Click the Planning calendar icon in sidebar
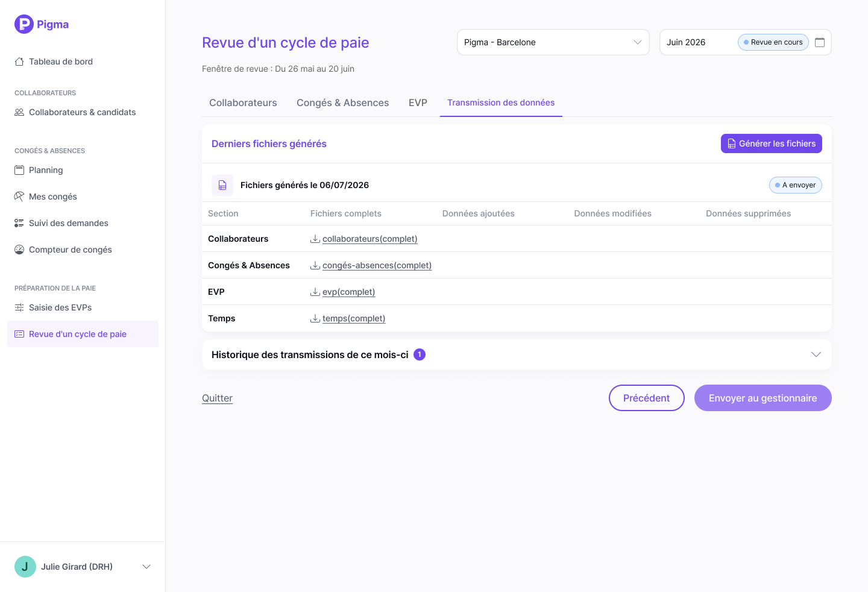This screenshot has width=868, height=592. [x=19, y=170]
